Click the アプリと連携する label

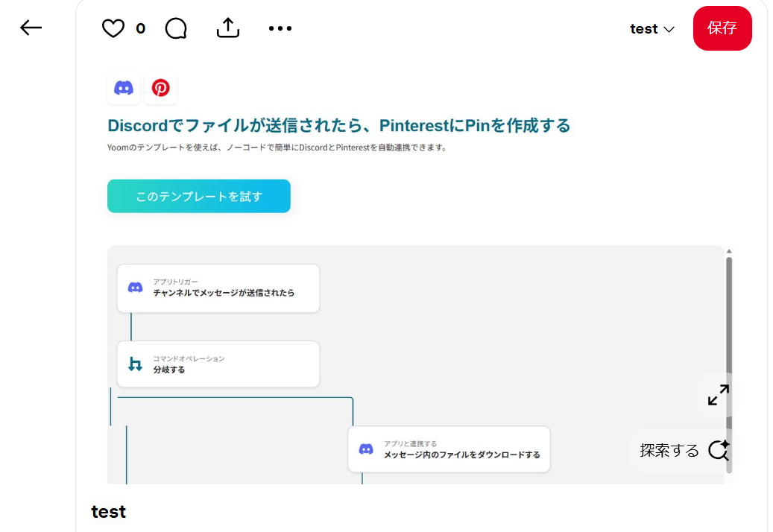click(410, 444)
